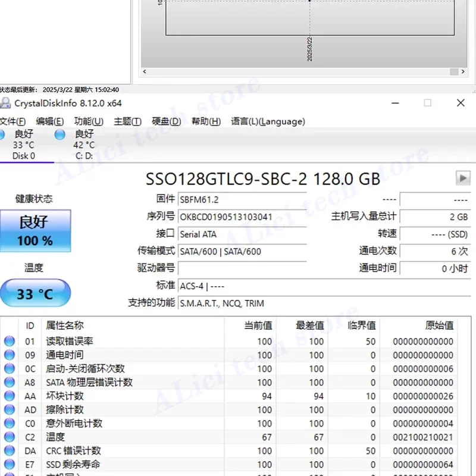Screen dimensions: 476x476
Task: Open the 帮助(H) menu
Action: coord(206,121)
